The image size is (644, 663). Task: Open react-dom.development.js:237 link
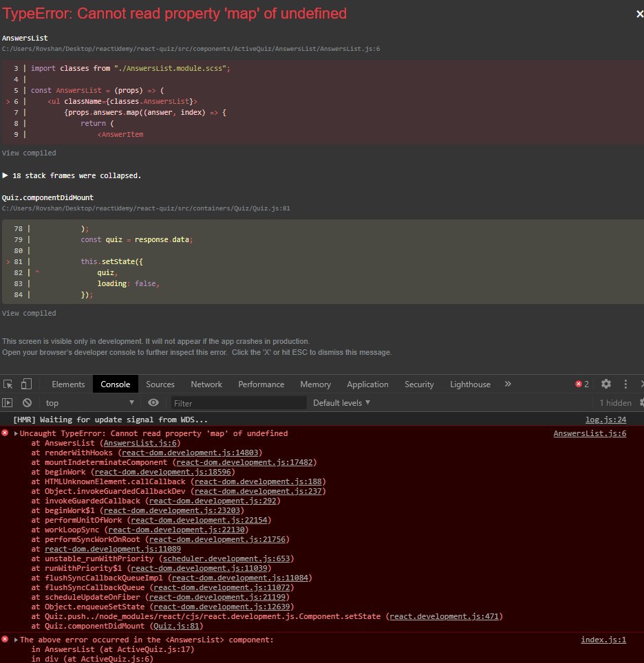pyautogui.click(x=258, y=491)
